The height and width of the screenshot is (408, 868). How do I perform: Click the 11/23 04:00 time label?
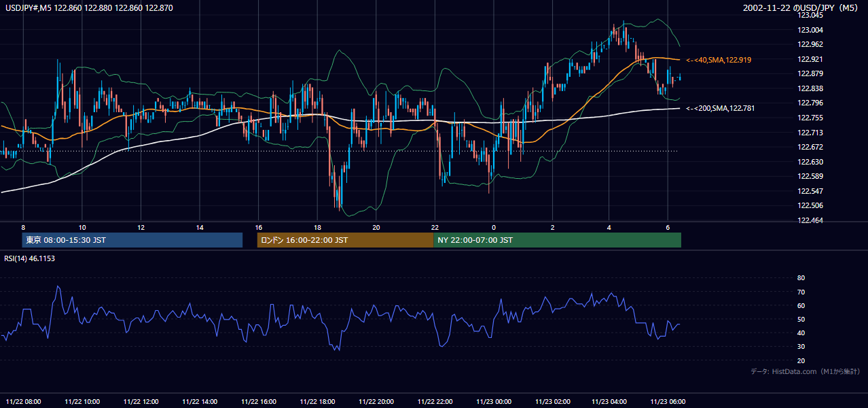coord(609,402)
